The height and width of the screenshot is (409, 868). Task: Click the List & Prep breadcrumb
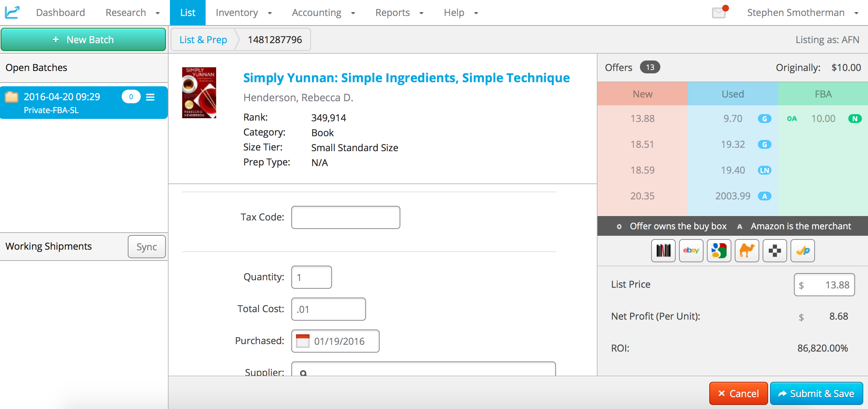[x=203, y=40]
